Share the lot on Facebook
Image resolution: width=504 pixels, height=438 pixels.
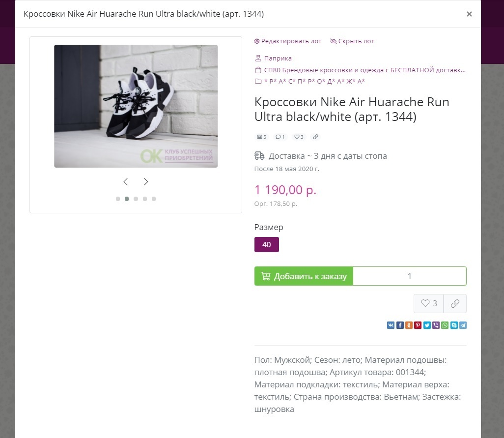tap(400, 325)
